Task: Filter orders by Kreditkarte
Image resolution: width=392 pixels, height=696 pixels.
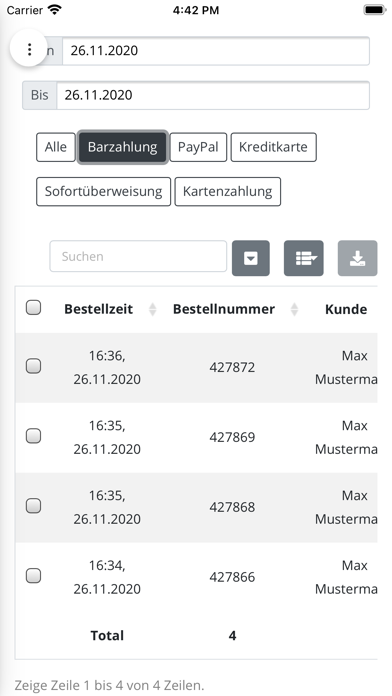Action: tap(273, 147)
